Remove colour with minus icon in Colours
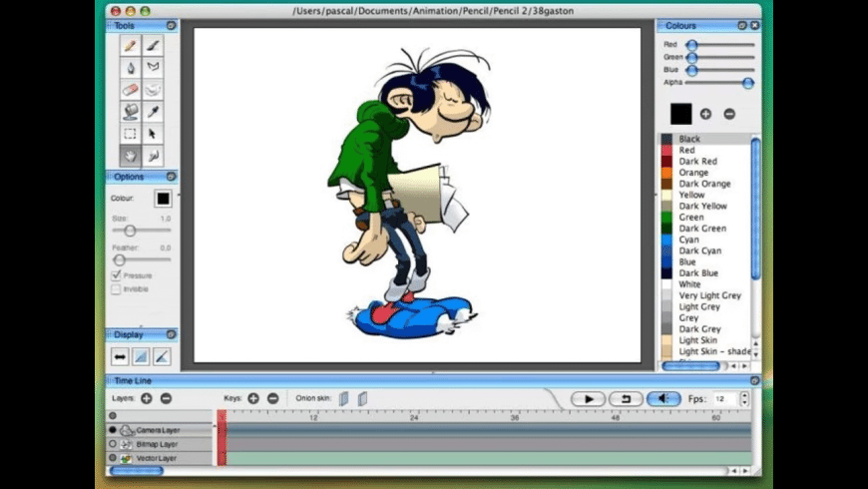 pos(729,114)
